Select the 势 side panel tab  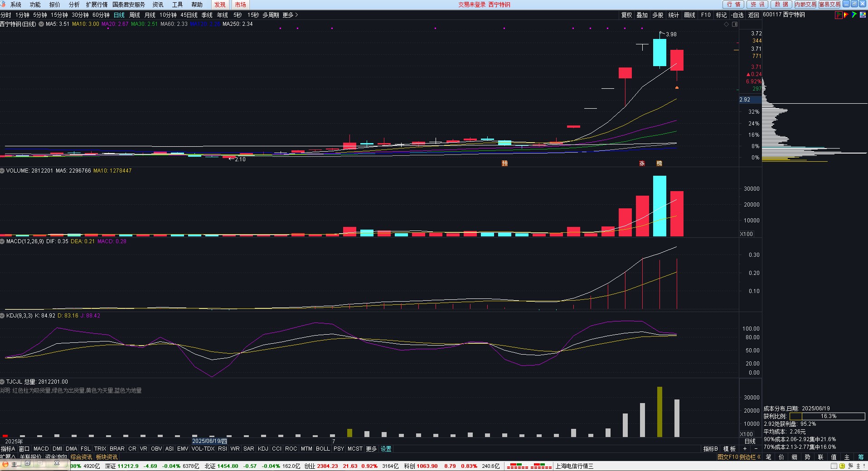tap(807, 457)
